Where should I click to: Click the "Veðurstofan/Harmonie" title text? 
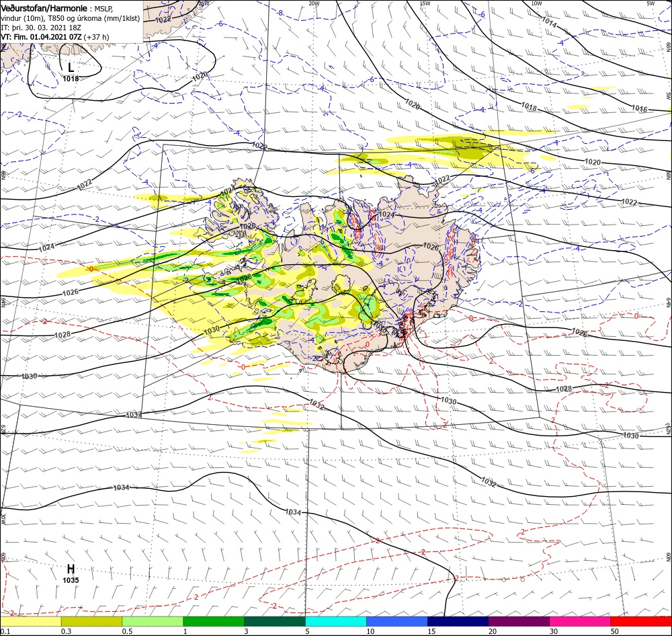44,8
